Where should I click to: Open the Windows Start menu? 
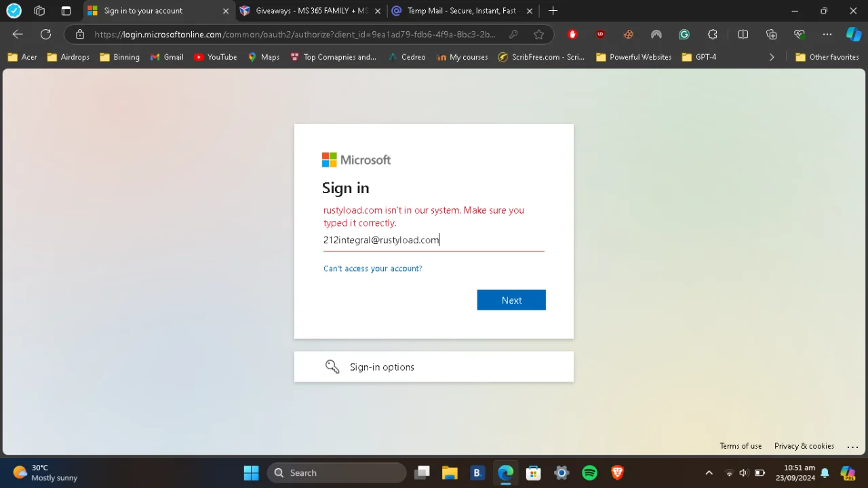[x=252, y=472]
